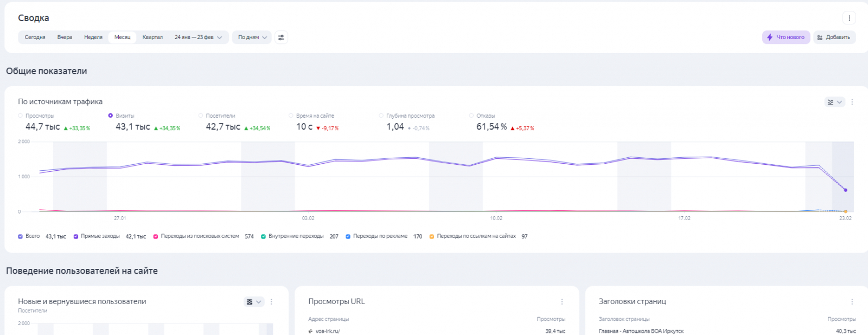
Task: Expand chart type dropdown in traffic widget
Action: coord(834,102)
